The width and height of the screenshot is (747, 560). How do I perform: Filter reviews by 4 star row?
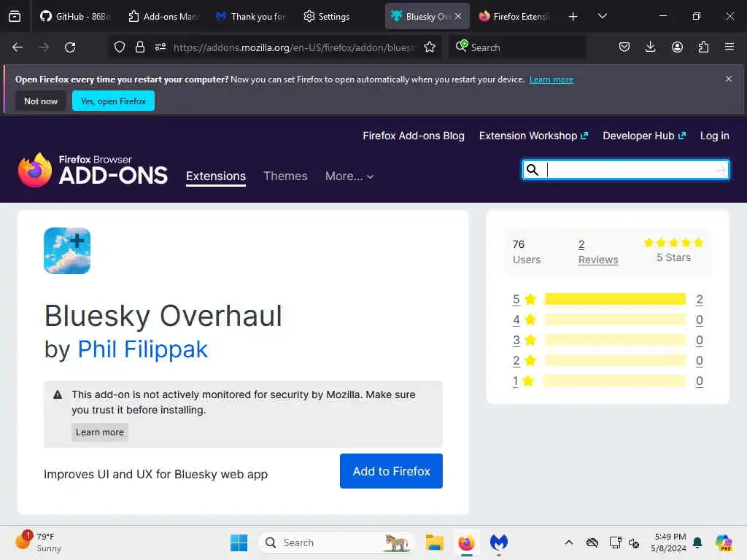tap(608, 319)
